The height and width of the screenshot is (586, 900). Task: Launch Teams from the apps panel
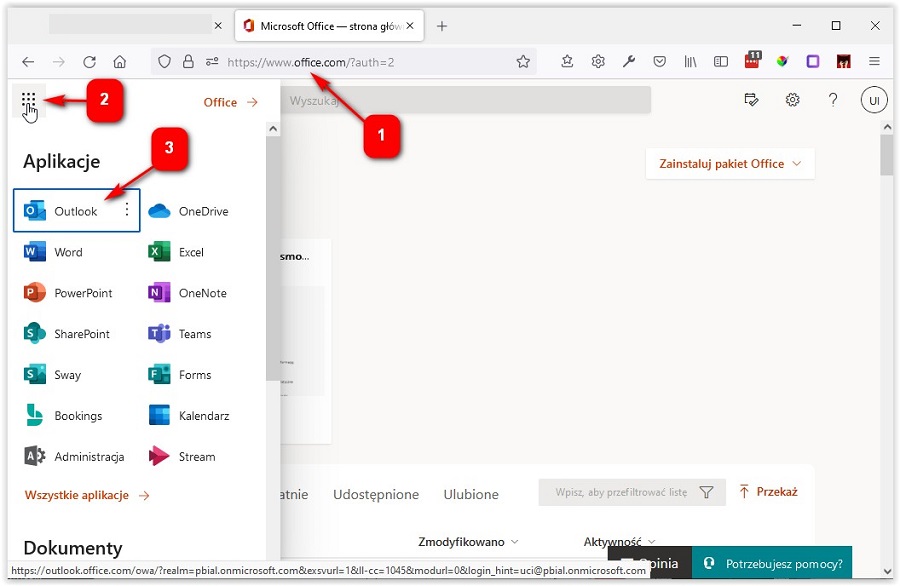tap(180, 333)
